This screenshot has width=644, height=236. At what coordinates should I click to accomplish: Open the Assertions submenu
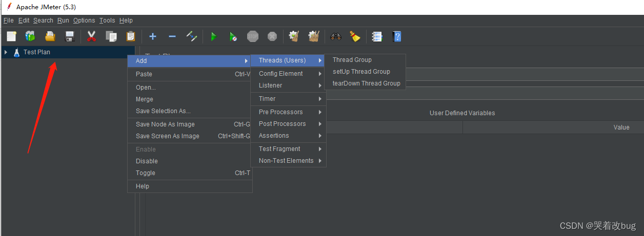(288, 136)
